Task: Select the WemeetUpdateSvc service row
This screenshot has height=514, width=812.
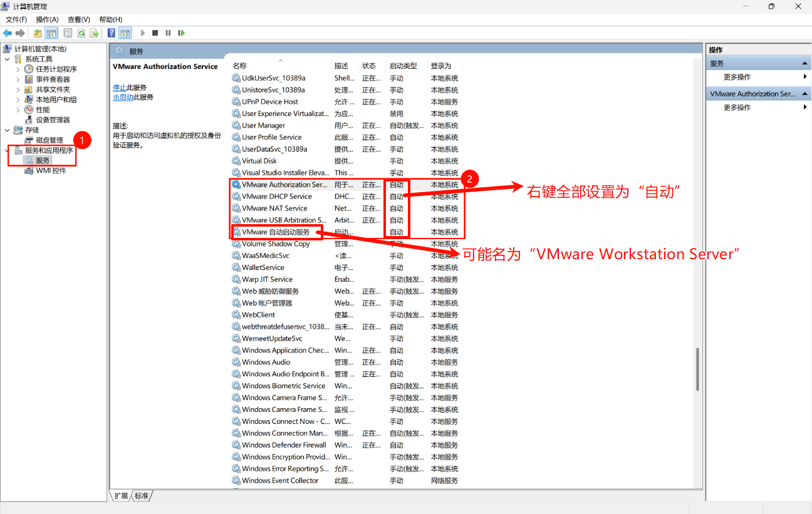Action: [x=345, y=339]
